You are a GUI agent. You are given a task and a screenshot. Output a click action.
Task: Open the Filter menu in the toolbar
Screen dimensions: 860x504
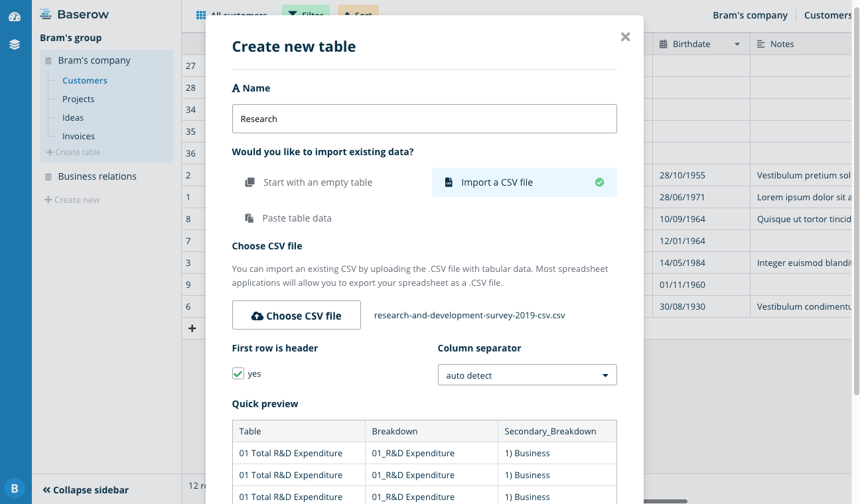click(x=306, y=12)
